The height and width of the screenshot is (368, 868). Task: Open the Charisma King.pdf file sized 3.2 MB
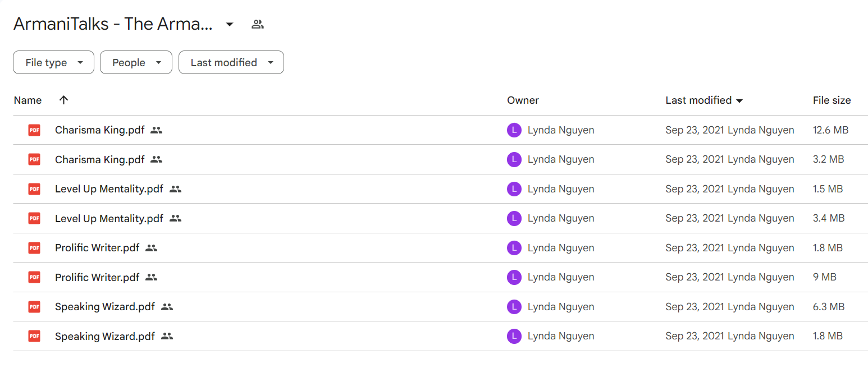(99, 159)
